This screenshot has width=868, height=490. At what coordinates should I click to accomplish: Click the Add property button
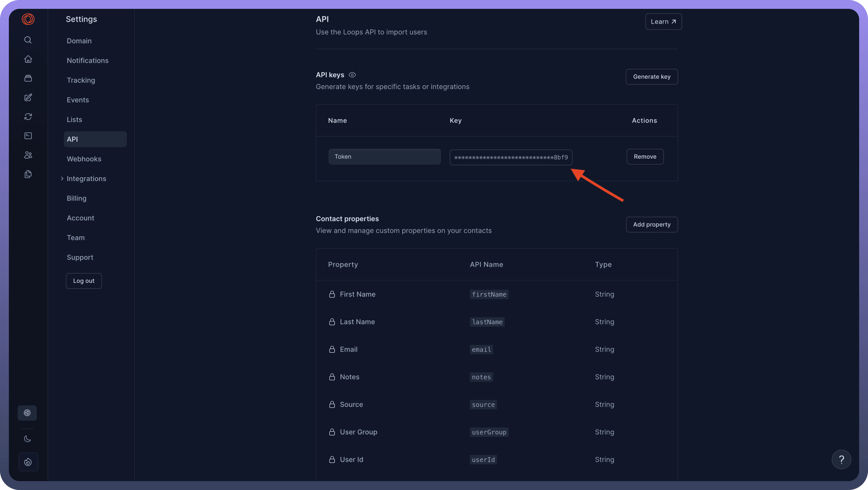coord(651,225)
